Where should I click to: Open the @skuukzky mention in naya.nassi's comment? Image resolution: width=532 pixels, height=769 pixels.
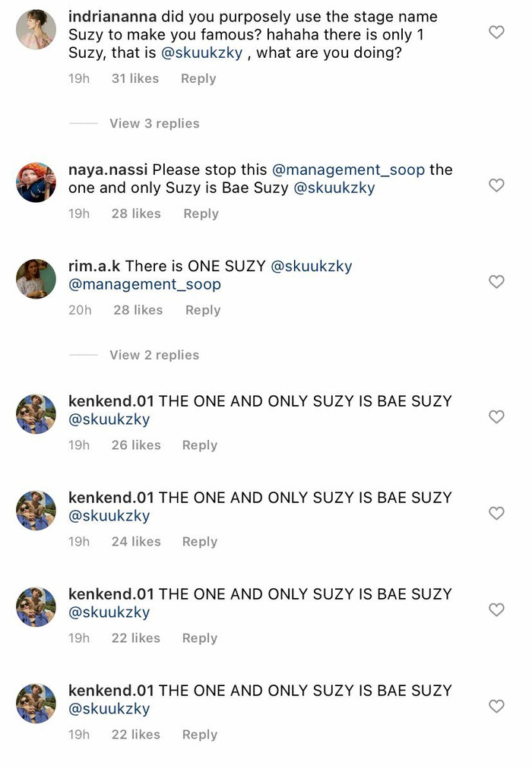(x=335, y=187)
